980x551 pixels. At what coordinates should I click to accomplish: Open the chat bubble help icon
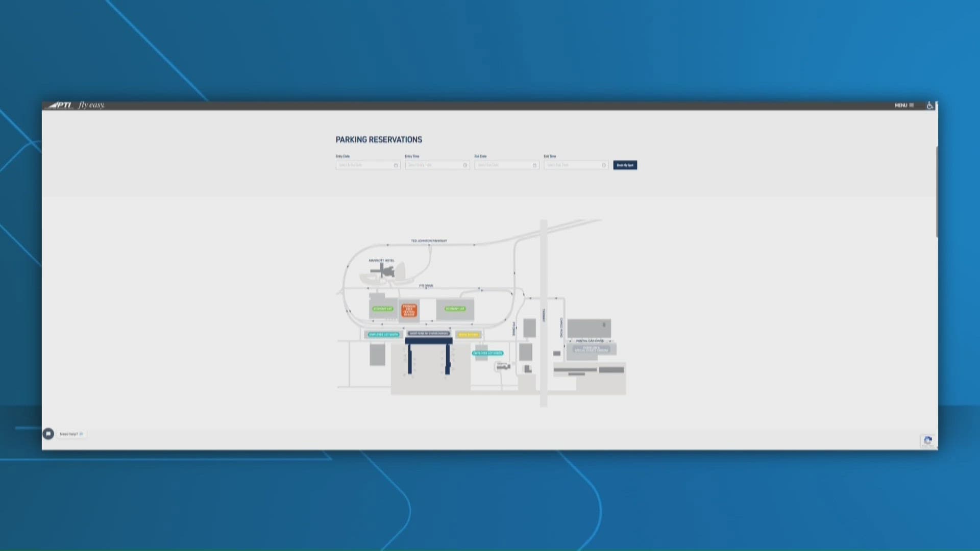coord(48,434)
